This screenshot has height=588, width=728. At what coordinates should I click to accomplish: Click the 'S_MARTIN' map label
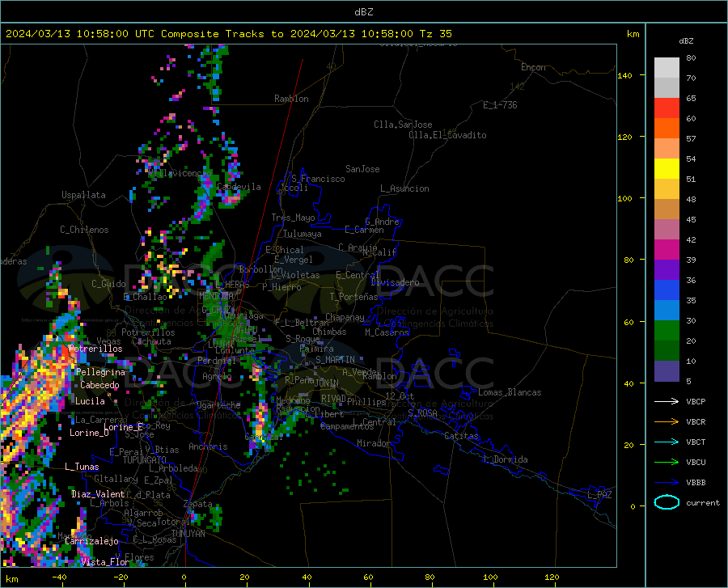click(x=335, y=360)
